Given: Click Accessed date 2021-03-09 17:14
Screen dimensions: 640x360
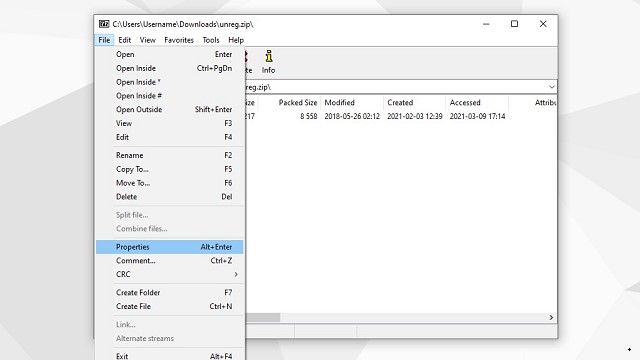Looking at the screenshot, I should (x=477, y=116).
